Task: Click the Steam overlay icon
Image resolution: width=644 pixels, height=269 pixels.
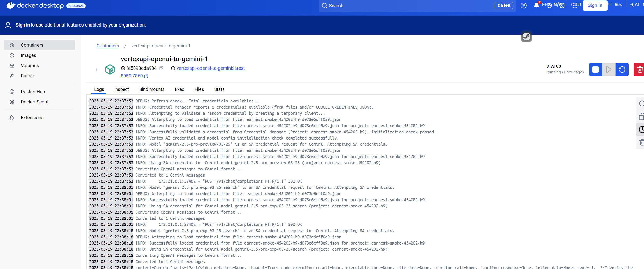Action: [526, 37]
